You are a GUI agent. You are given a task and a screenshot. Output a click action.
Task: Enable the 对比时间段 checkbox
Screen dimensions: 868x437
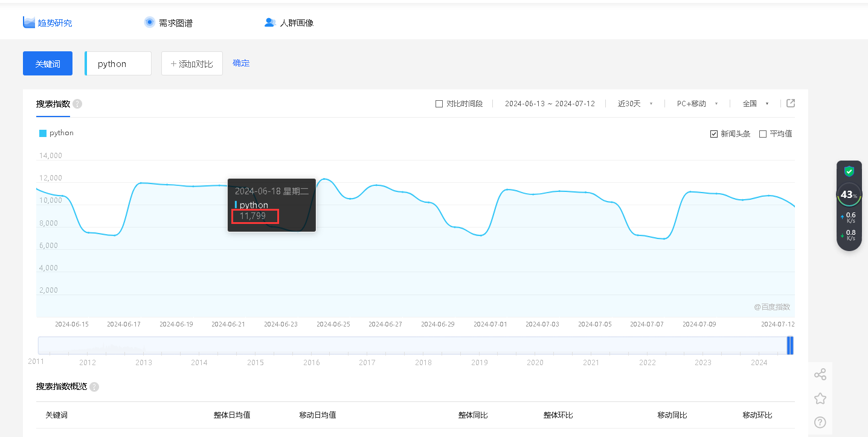coord(439,104)
